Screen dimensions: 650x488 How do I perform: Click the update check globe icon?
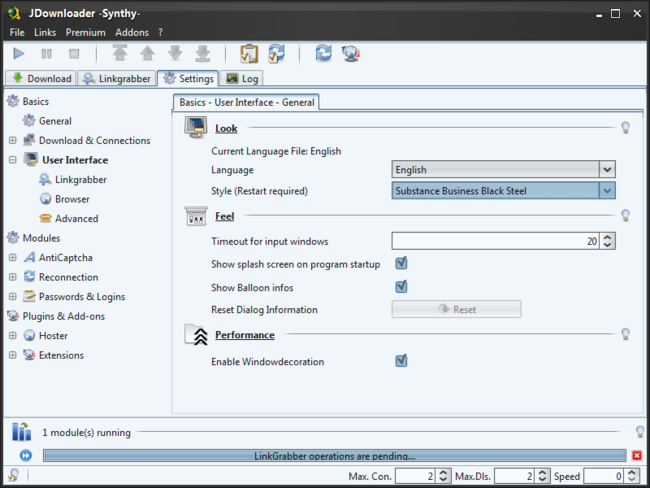click(x=351, y=53)
